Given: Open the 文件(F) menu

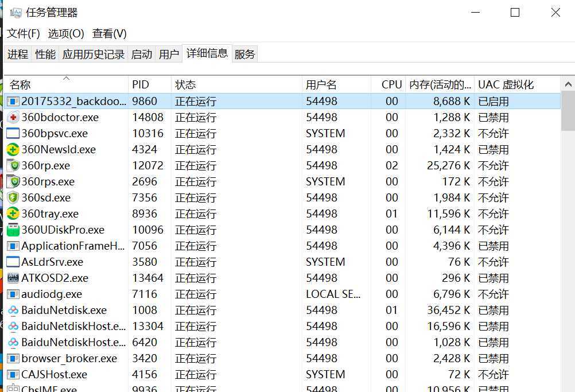Looking at the screenshot, I should [x=24, y=34].
